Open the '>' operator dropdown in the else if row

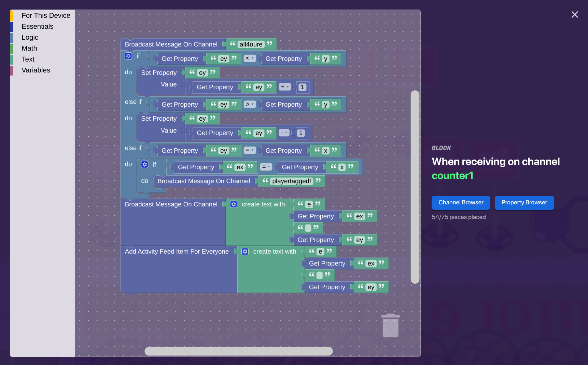(250, 104)
